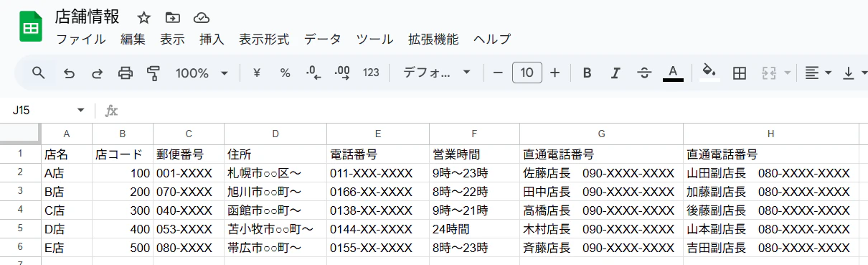
Task: Open the ファイル menu
Action: coord(81,39)
